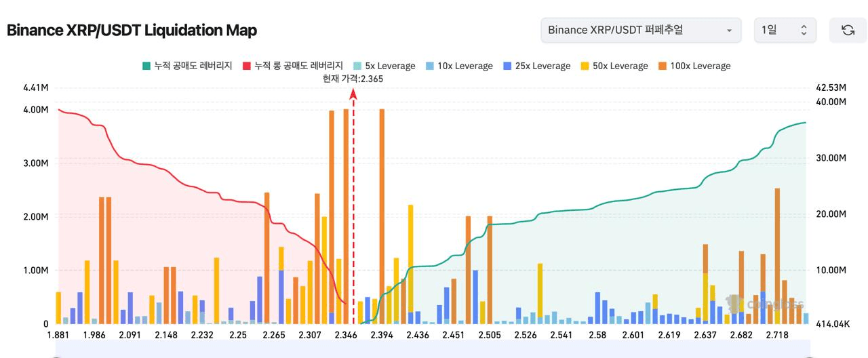Click the Binance XRP/USDT Liquidation Map title

pyautogui.click(x=132, y=31)
